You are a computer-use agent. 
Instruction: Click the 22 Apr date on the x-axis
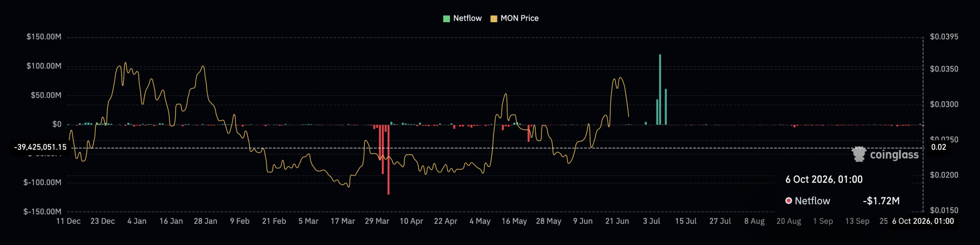click(446, 221)
